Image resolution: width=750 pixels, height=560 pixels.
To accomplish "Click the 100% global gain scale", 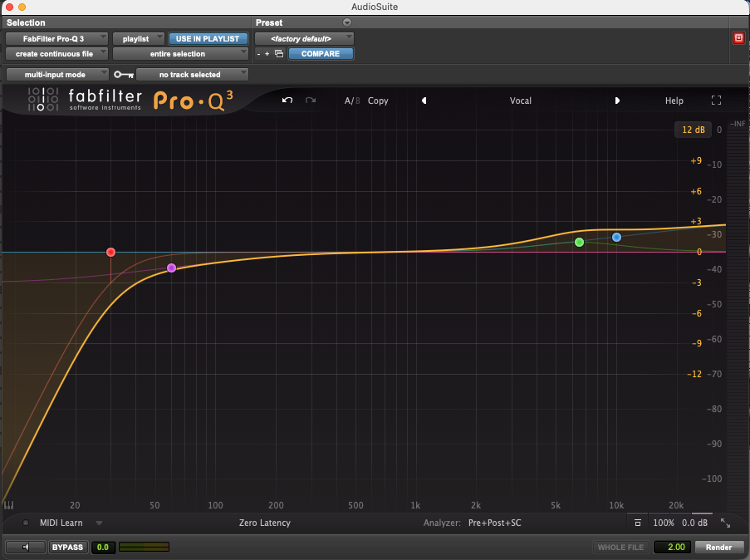I will [x=664, y=523].
